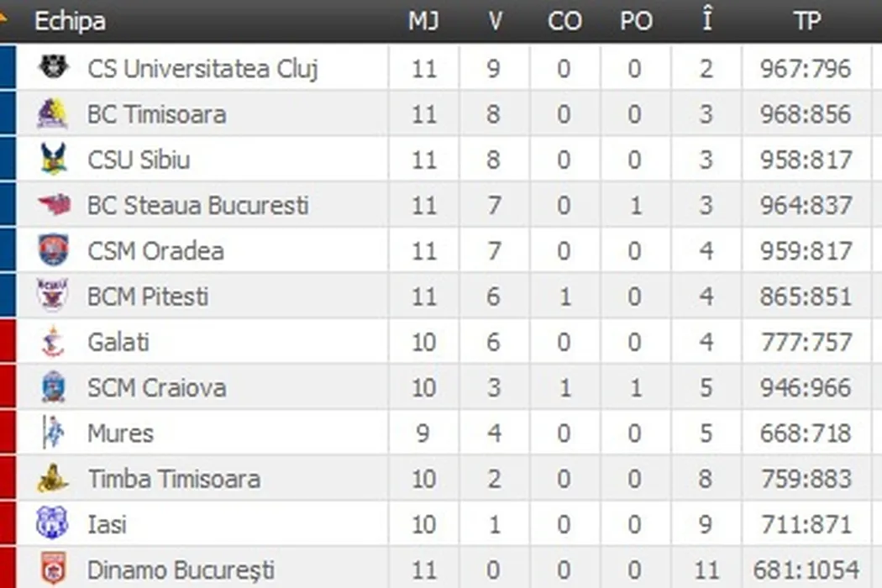Viewport: 882px width, 588px height.
Task: Sort table by Echipa column header
Action: [70, 21]
